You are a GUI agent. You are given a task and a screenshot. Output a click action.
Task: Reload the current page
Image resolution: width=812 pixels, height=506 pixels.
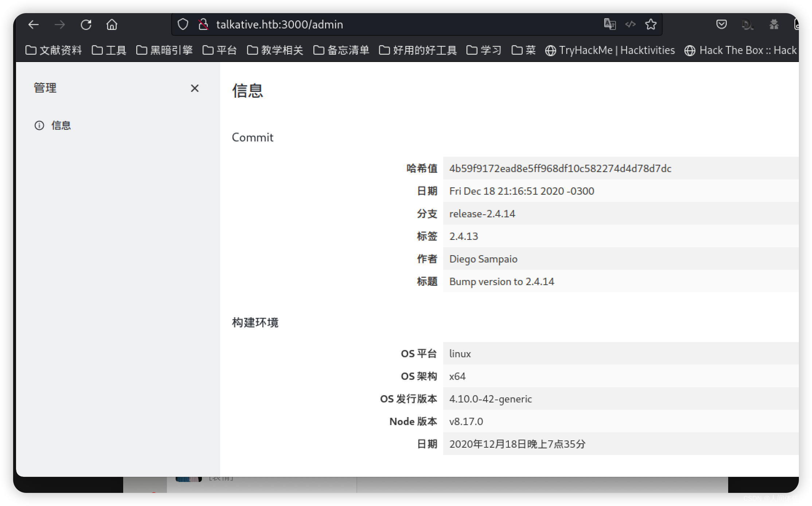coord(86,24)
